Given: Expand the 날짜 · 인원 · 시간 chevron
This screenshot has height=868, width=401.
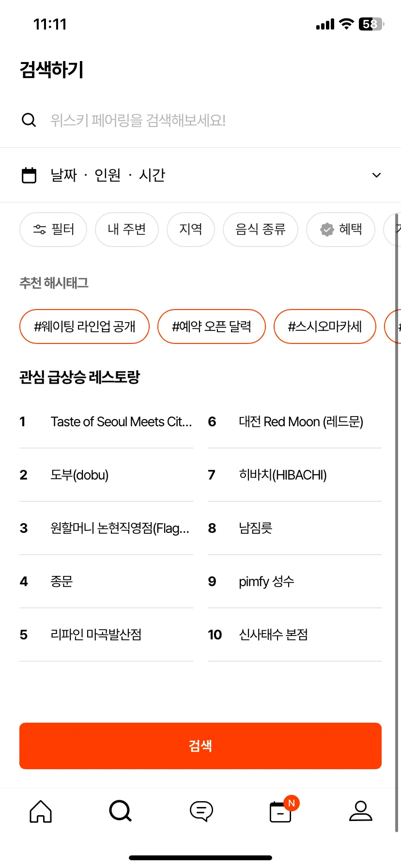Looking at the screenshot, I should point(376,175).
